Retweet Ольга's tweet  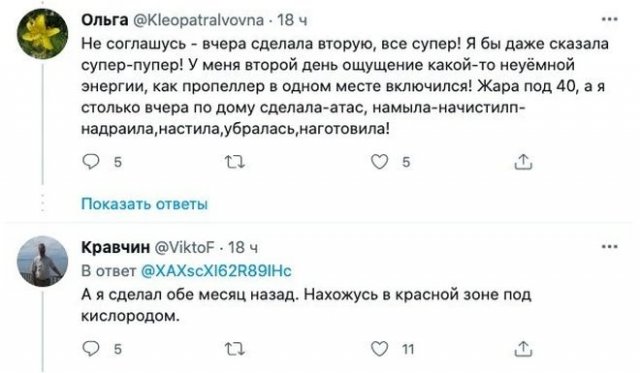coord(235,163)
